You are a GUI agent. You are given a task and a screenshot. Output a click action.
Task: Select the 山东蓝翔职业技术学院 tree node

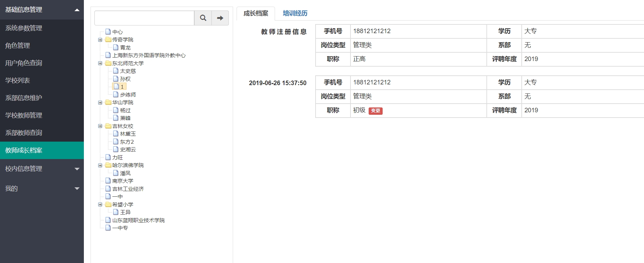click(x=138, y=220)
